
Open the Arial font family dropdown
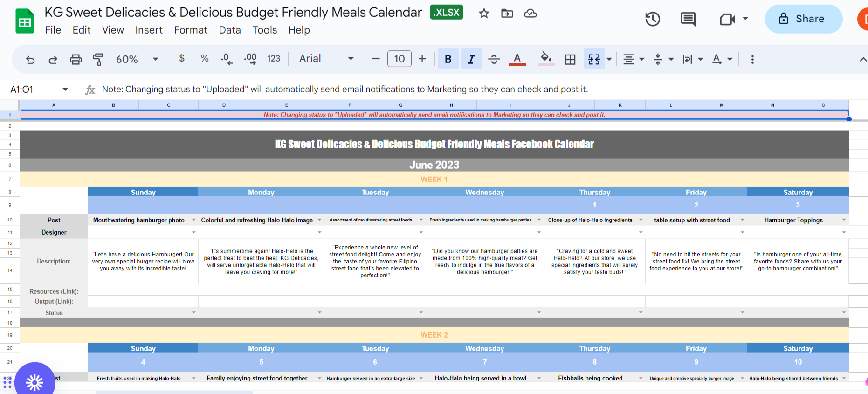click(326, 58)
